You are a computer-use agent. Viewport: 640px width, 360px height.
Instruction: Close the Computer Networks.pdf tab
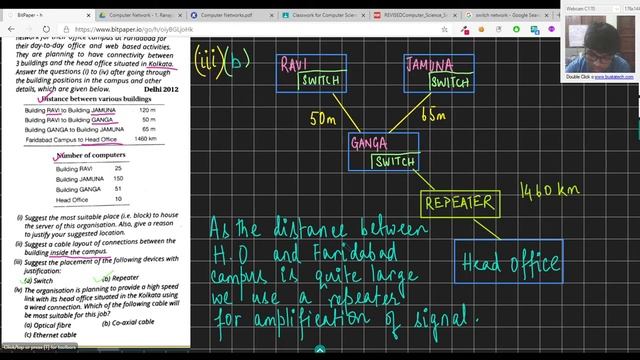[272, 15]
